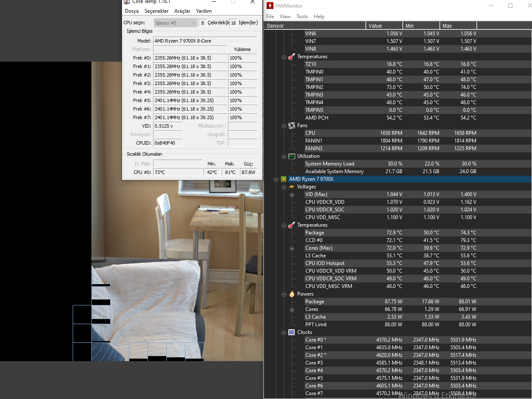Click the 81°C maximum temperature in Core Temp
The width and height of the screenshot is (532, 399).
click(230, 172)
